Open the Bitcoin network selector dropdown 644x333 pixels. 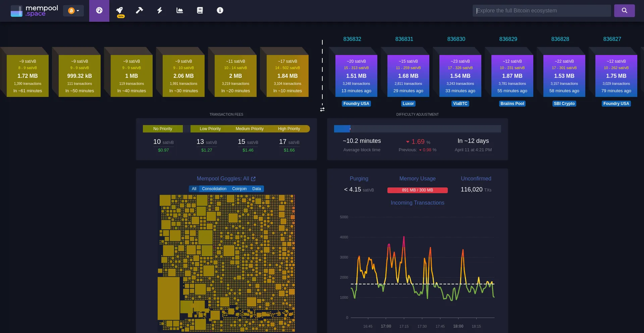click(73, 11)
